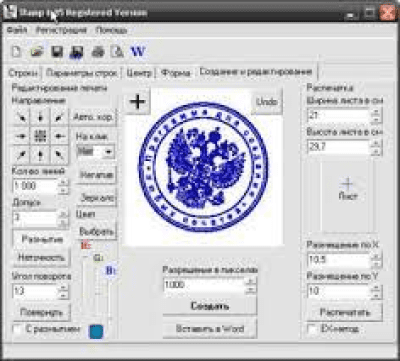The height and width of the screenshot is (361, 400).
Task: Click the Авто. кор. button
Action: pyautogui.click(x=93, y=117)
